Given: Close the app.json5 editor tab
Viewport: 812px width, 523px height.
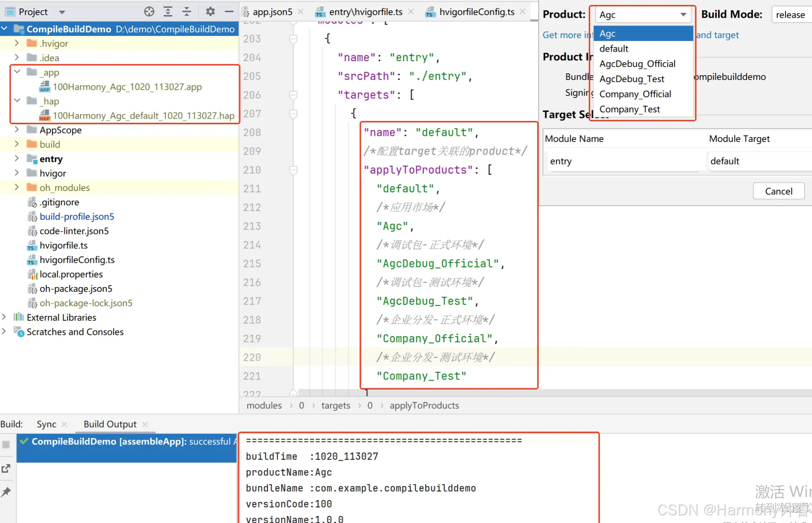Looking at the screenshot, I should 301,12.
